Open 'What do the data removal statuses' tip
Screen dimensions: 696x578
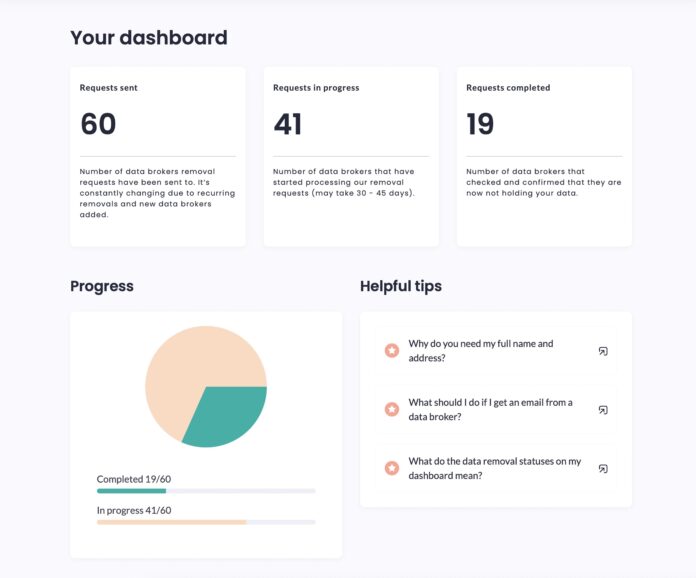pos(495,468)
